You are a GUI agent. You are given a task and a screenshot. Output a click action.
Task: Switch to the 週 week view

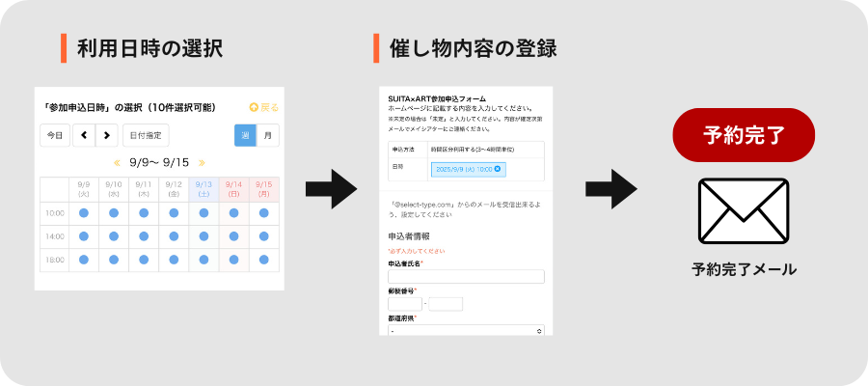[245, 135]
